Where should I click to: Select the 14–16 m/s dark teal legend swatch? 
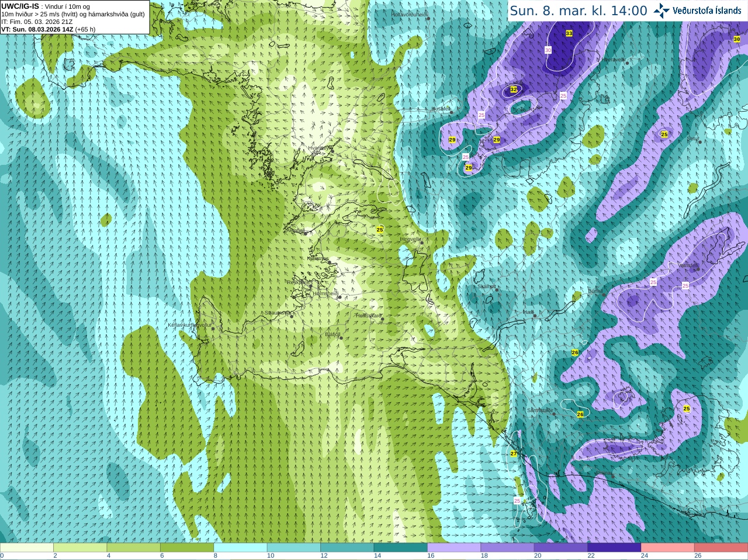pyautogui.click(x=401, y=548)
